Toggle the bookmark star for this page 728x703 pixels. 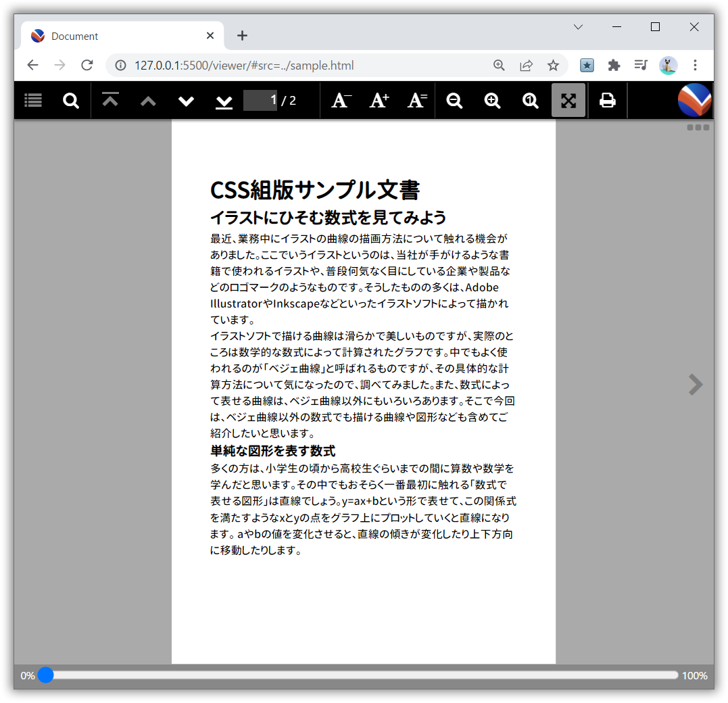(x=554, y=66)
